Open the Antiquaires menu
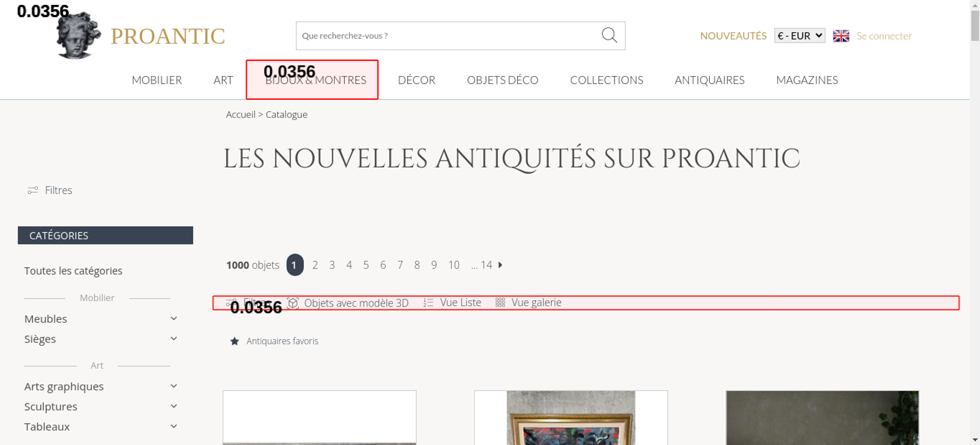The width and height of the screenshot is (980, 445). click(709, 80)
